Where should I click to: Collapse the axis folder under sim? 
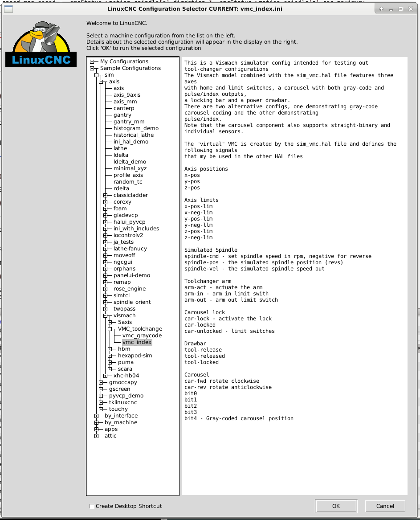101,82
